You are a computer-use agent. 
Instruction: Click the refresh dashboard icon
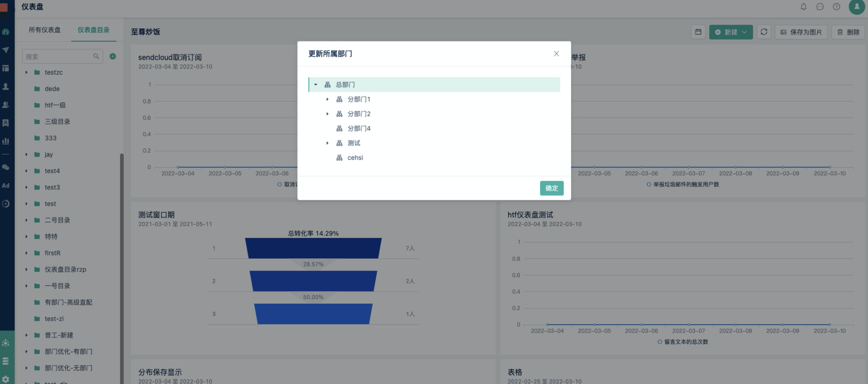763,32
